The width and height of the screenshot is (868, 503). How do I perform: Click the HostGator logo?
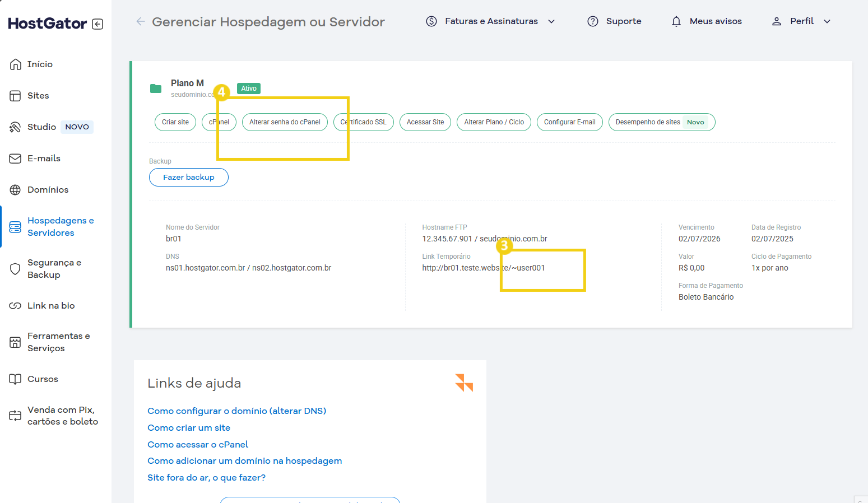(48, 24)
